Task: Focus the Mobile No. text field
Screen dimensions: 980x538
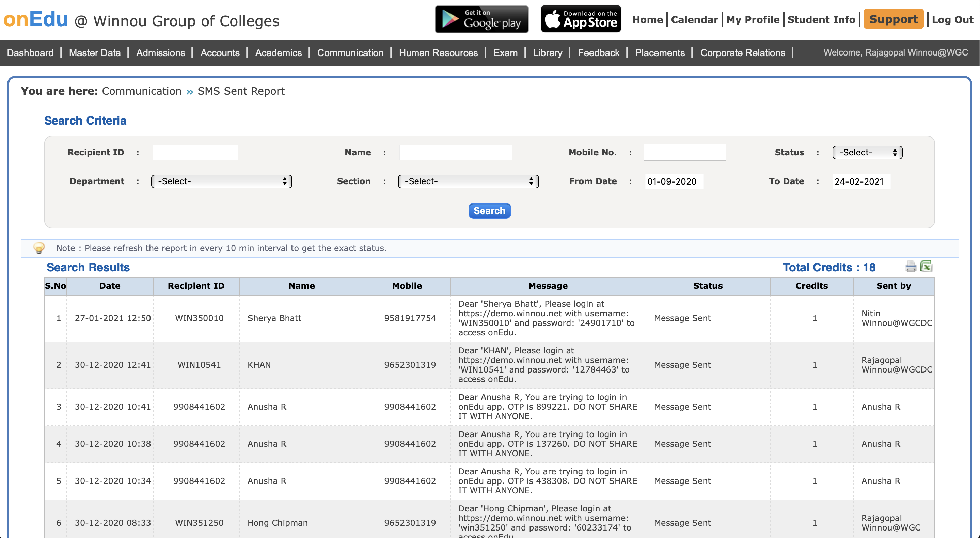Action: pyautogui.click(x=684, y=153)
